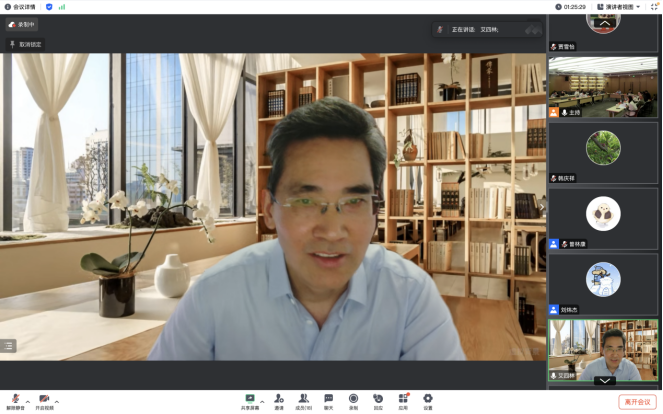Screen dimensions: 663x414
Task: Unmute microphone with 解除静音 button
Action: 16,401
